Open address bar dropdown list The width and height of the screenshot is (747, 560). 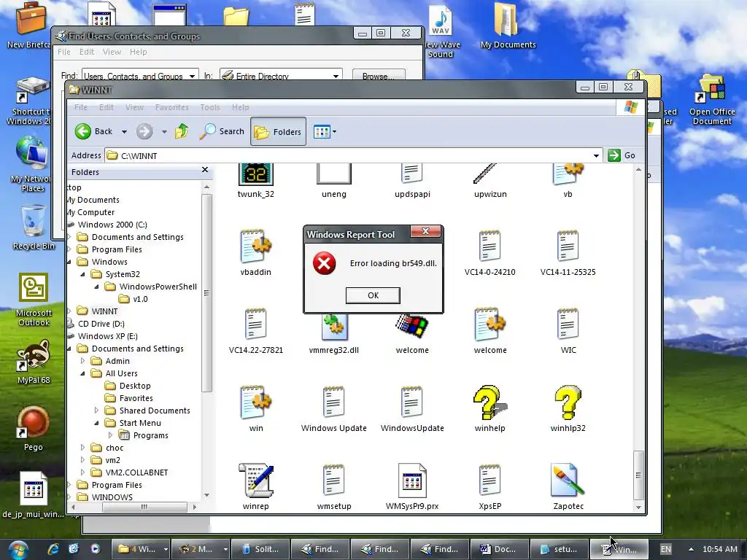[596, 156]
